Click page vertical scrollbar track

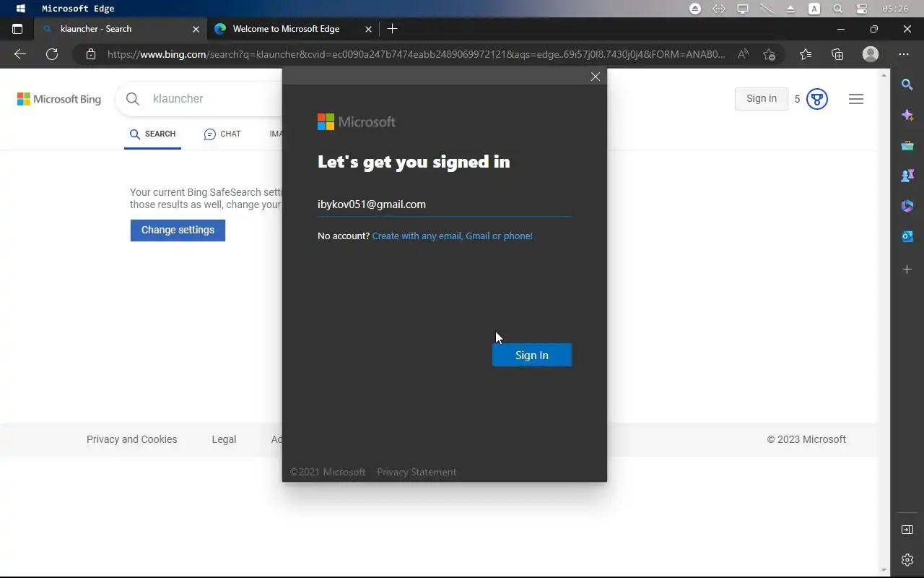coord(884,322)
